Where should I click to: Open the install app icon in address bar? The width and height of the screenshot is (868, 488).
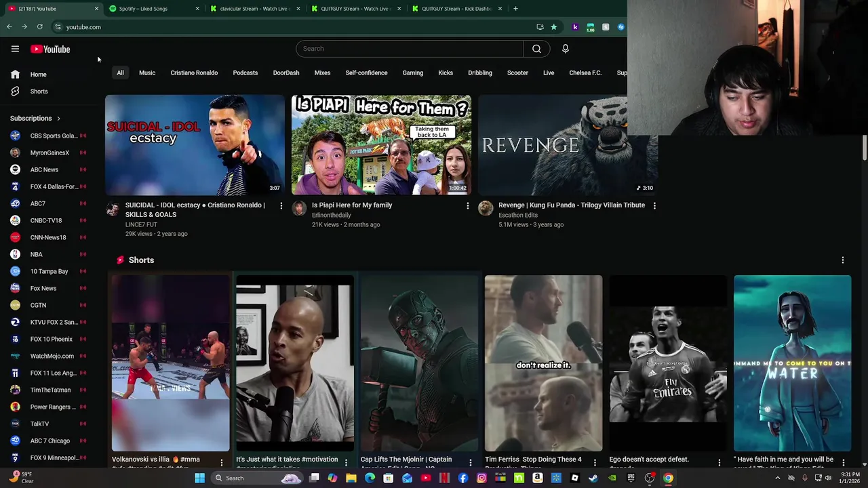tap(540, 27)
